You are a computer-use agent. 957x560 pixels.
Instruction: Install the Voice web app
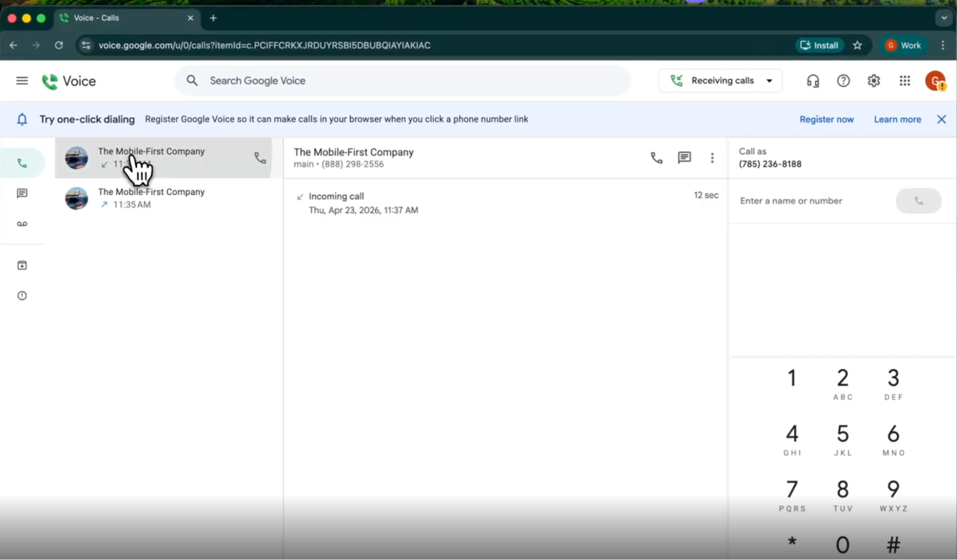[820, 45]
